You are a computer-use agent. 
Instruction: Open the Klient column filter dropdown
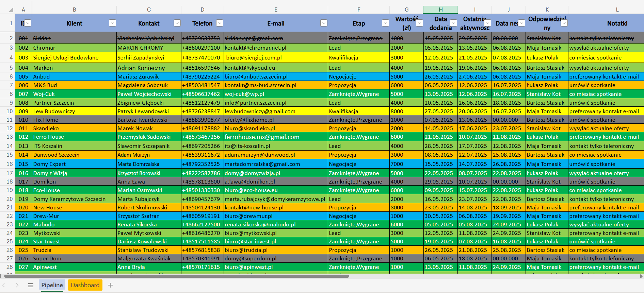pos(112,23)
